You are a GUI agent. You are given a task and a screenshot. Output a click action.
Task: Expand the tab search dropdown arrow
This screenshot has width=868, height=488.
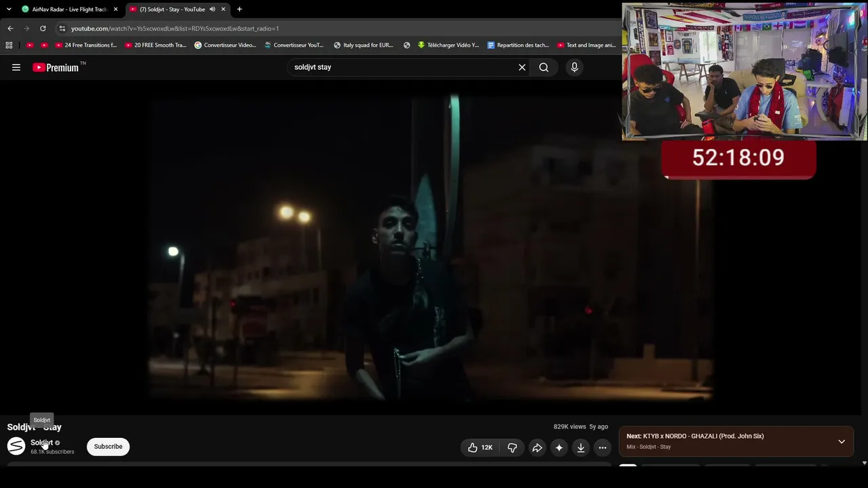coord(9,9)
